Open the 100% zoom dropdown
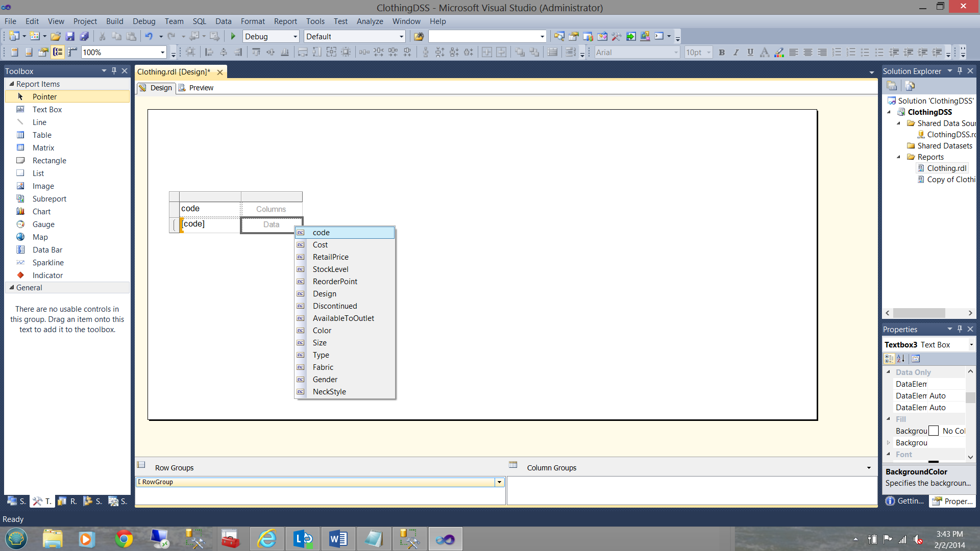980x551 pixels. pos(162,52)
